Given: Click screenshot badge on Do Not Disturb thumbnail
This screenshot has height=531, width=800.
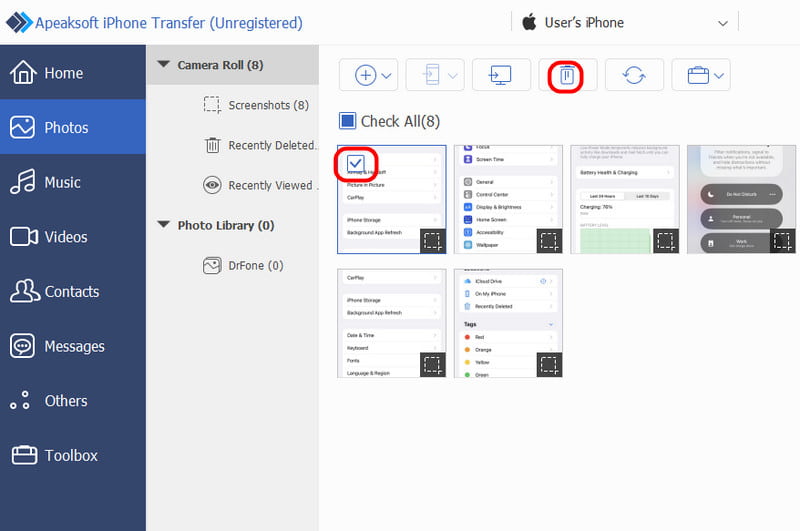Looking at the screenshot, I should click(783, 241).
